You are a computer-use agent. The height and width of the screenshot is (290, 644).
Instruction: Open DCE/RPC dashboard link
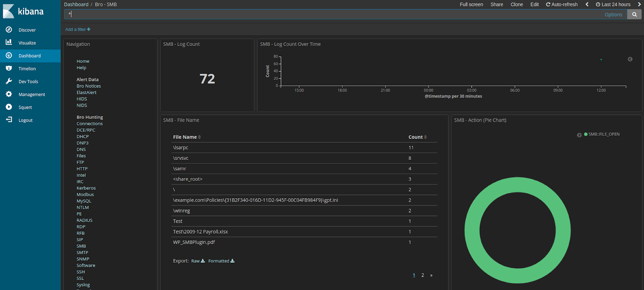pyautogui.click(x=86, y=130)
